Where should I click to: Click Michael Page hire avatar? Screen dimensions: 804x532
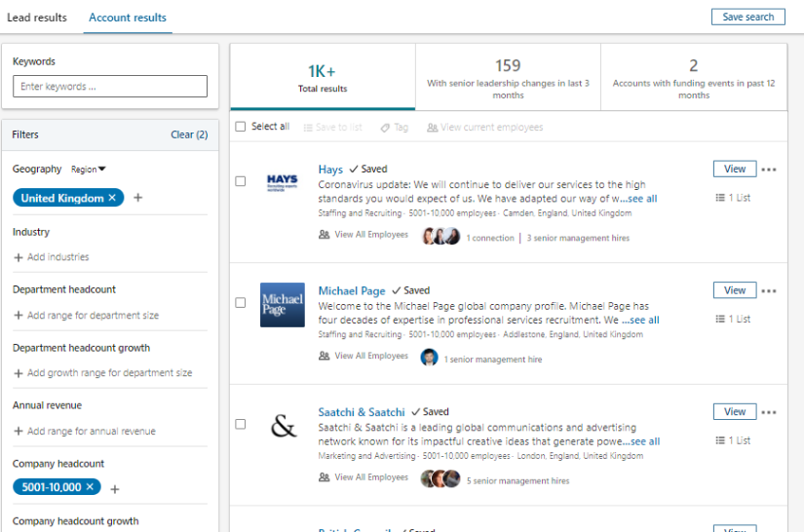click(x=429, y=358)
